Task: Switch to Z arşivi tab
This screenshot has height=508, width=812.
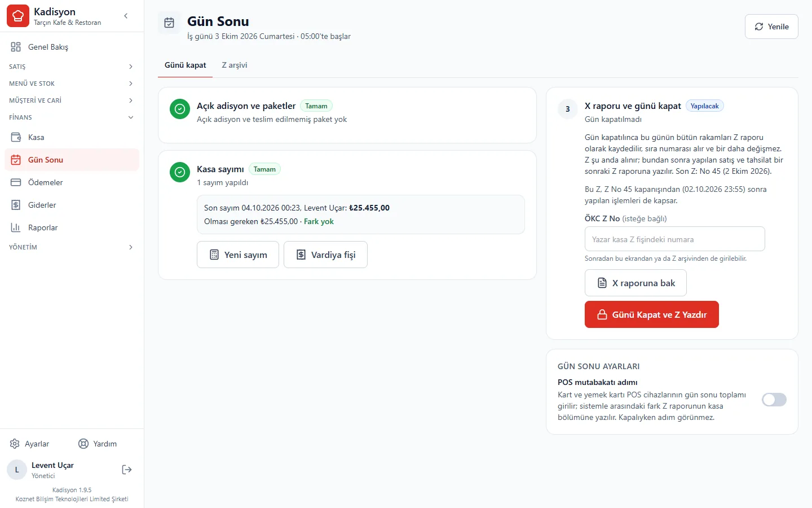Action: (x=235, y=65)
